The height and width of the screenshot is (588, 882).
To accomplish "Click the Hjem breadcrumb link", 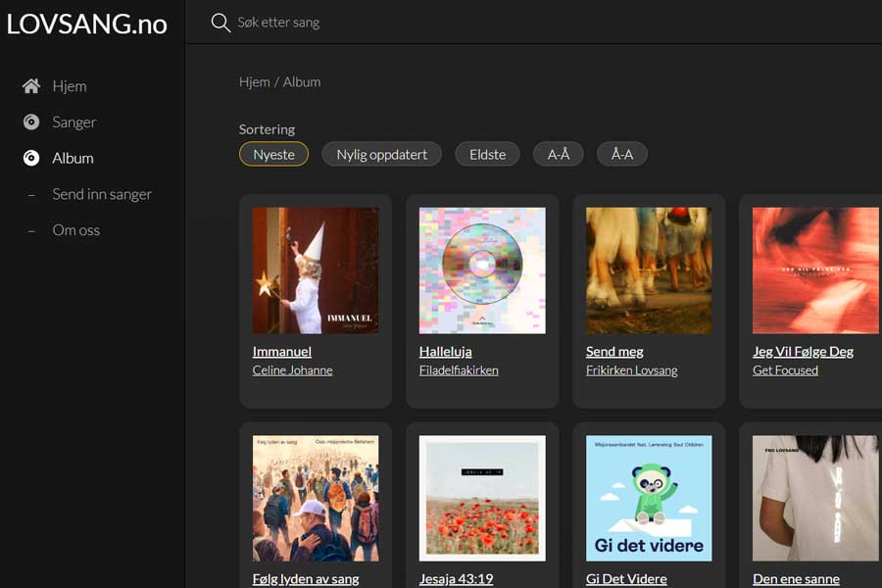I will (254, 82).
